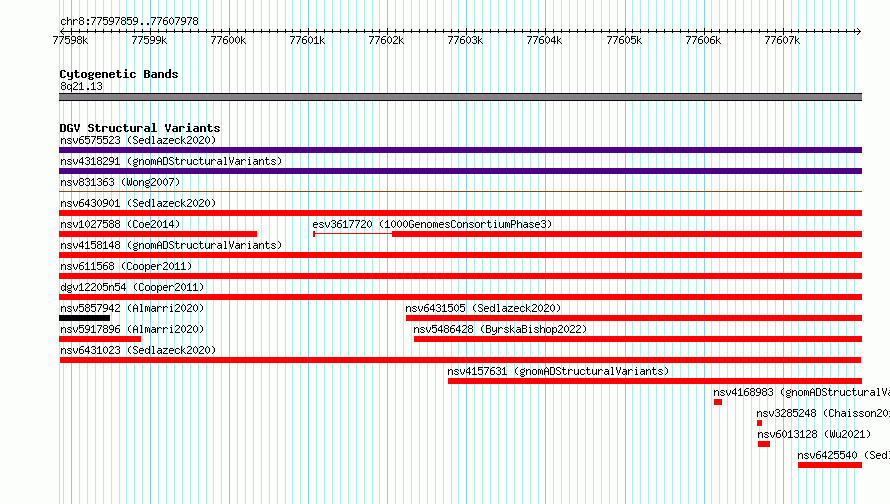Select the nsv6430901 red variant bar
This screenshot has width=890, height=504.
(460, 213)
